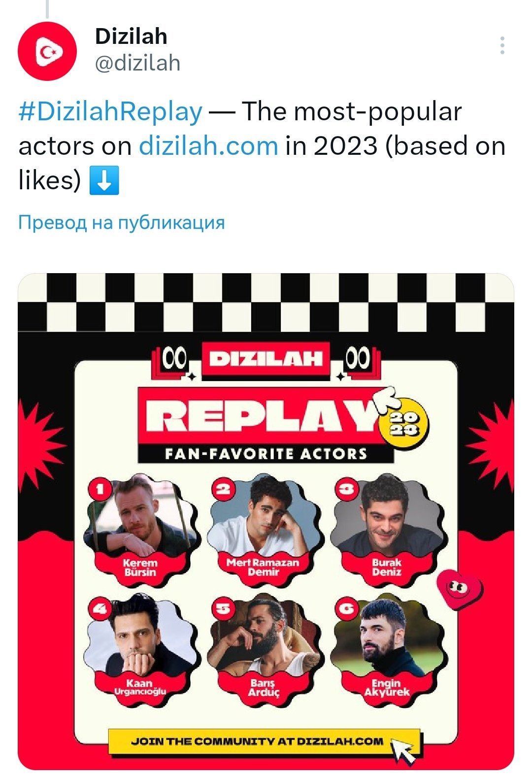Tap the Kerem Bürsin photo

141,518
